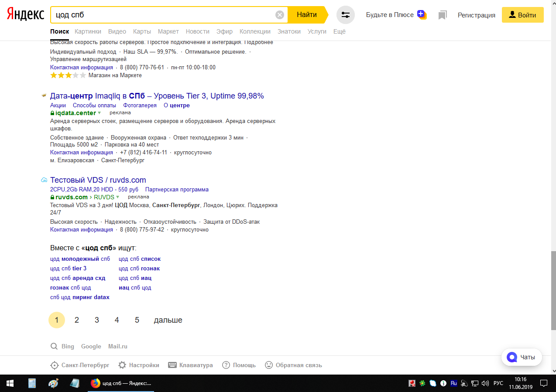Image resolution: width=556 pixels, height=392 pixels.
Task: Click the keyboard icon beside Клавиатура
Action: (172, 365)
